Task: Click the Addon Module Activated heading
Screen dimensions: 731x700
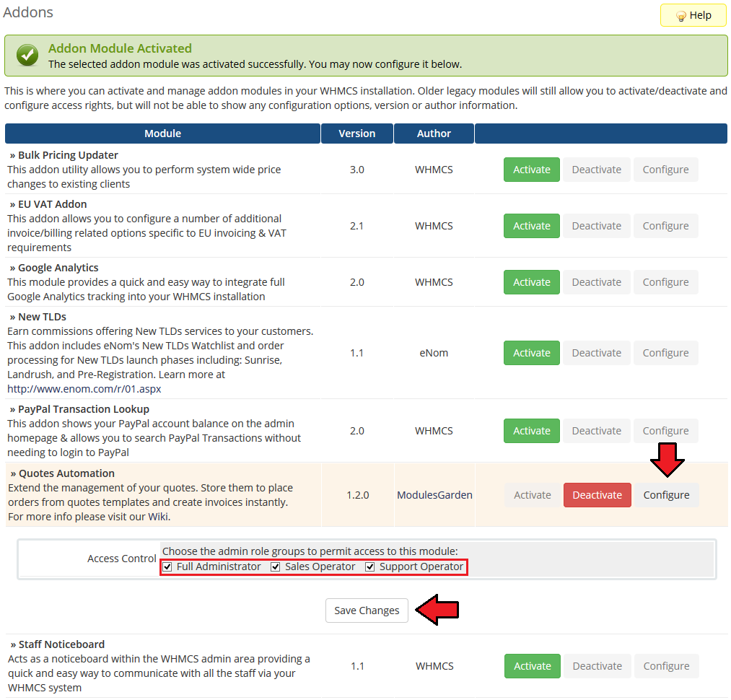Action: click(x=121, y=48)
